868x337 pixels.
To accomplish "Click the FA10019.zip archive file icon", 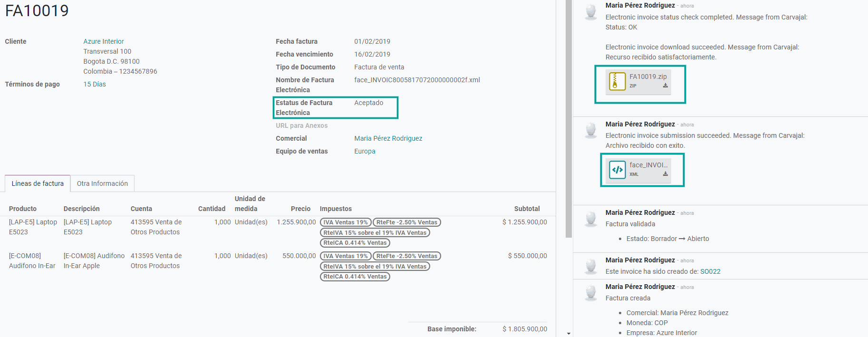I will point(617,81).
